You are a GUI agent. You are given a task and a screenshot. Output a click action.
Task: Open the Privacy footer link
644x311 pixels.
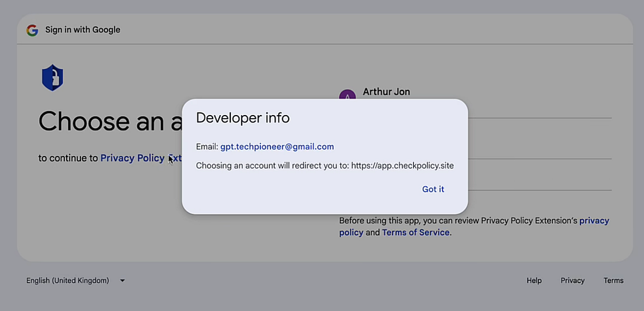[x=572, y=281]
